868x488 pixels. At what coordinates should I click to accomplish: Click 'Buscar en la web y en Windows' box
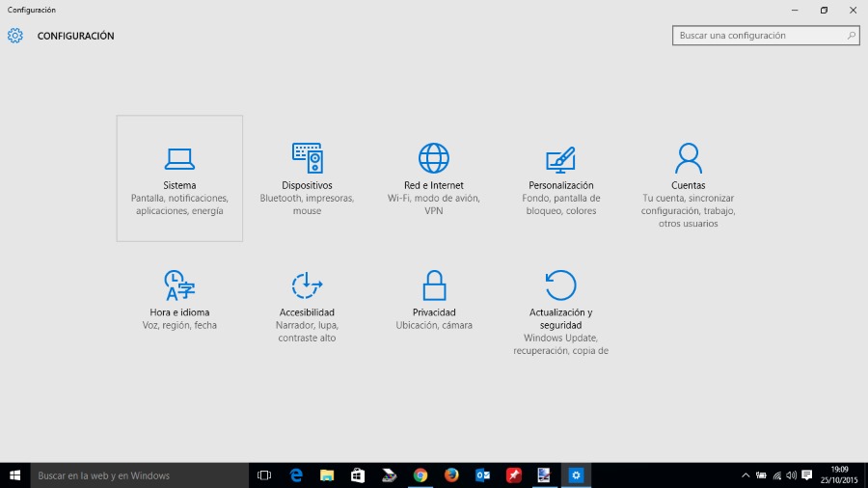click(140, 475)
